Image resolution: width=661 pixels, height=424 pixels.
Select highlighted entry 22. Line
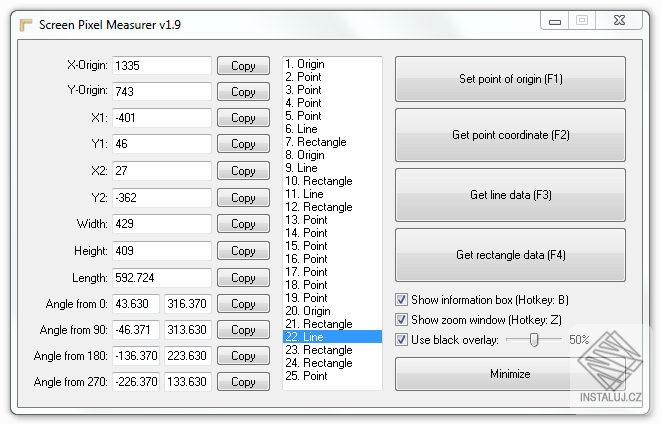(x=332, y=337)
